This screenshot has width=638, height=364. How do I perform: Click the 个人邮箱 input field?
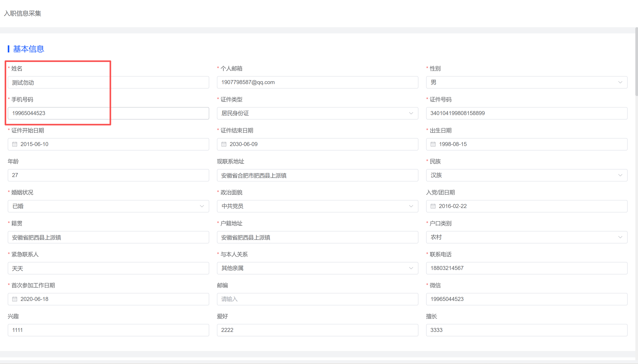(x=317, y=82)
